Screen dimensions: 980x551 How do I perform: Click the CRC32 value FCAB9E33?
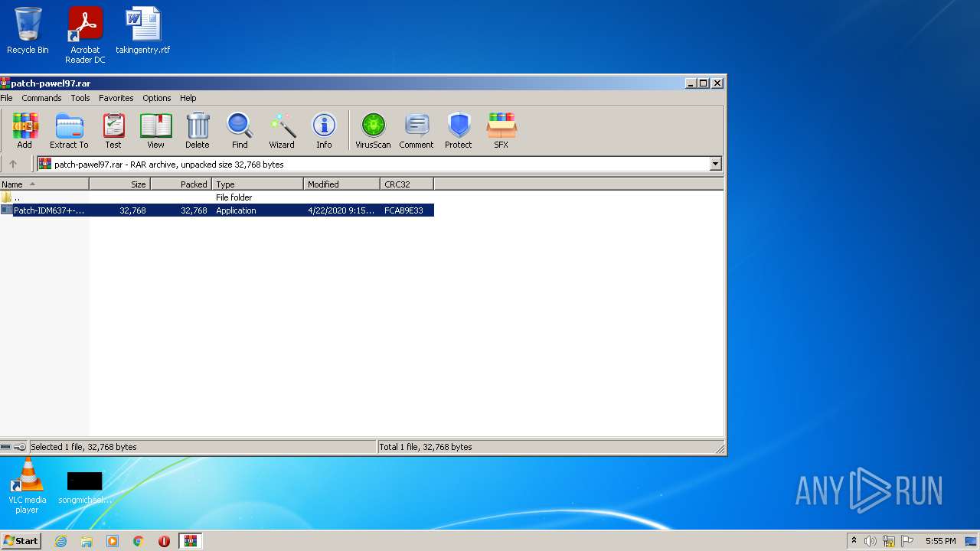403,210
